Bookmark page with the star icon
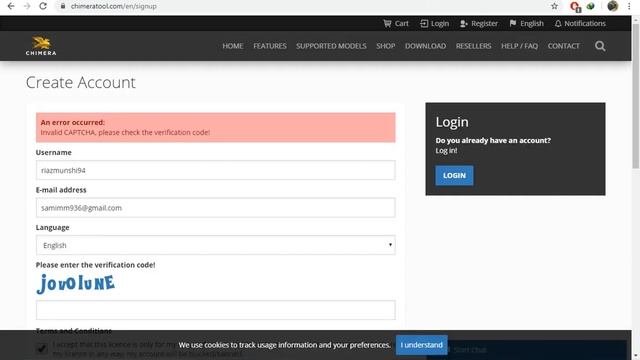Screen dimensions: 640x360 pos(554,6)
